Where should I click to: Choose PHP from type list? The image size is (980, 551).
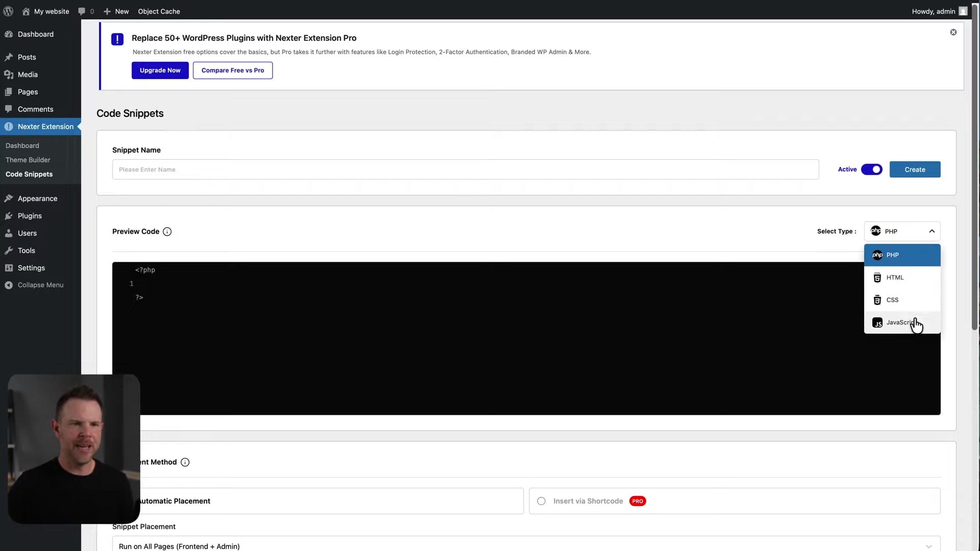point(902,255)
